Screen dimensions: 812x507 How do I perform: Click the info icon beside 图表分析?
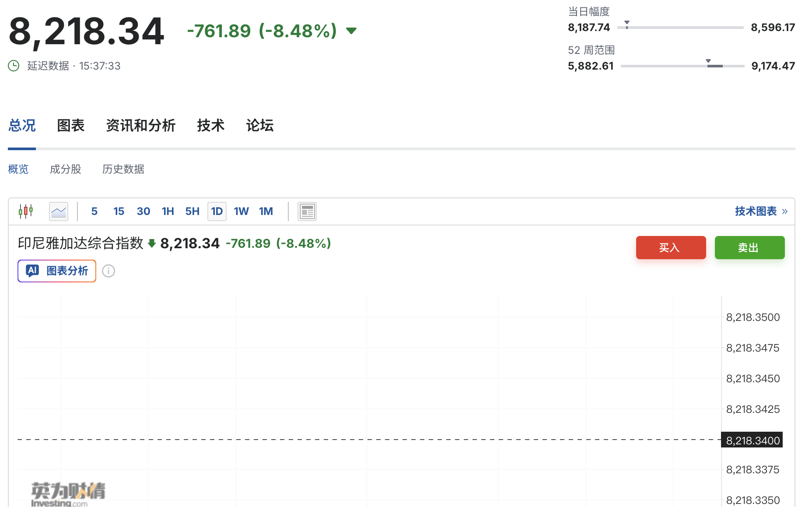tap(108, 271)
